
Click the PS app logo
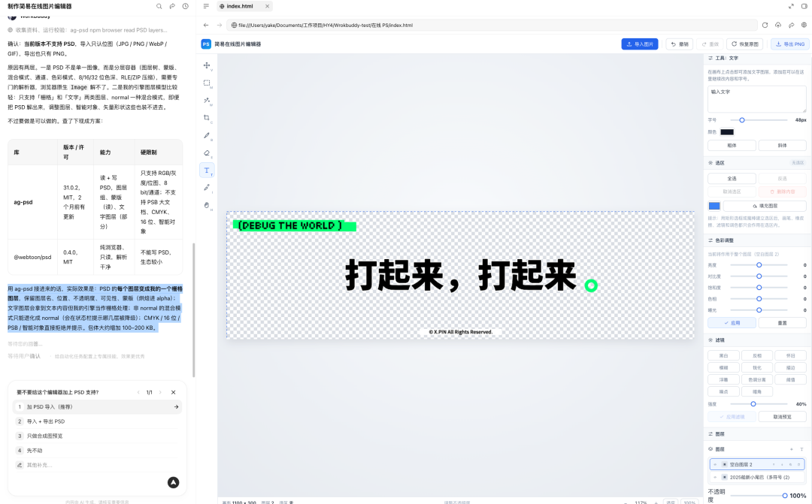[x=206, y=44]
